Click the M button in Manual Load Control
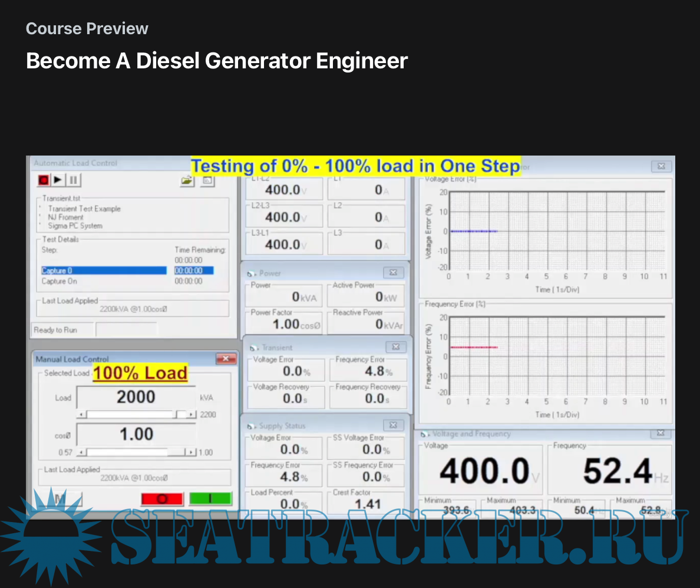 click(60, 499)
